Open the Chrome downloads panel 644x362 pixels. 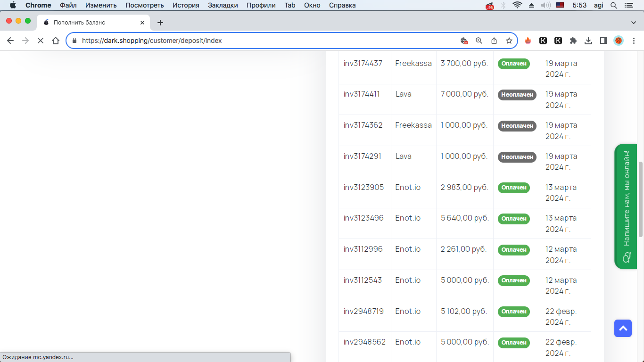click(x=588, y=41)
